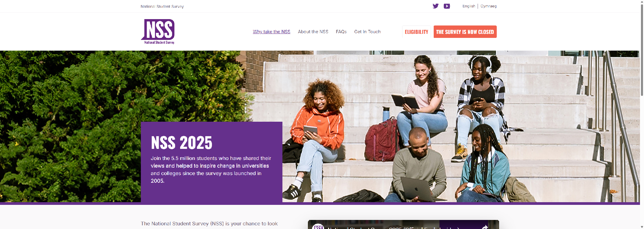
Task: Open the embedded NSS video title
Action: 392,227
